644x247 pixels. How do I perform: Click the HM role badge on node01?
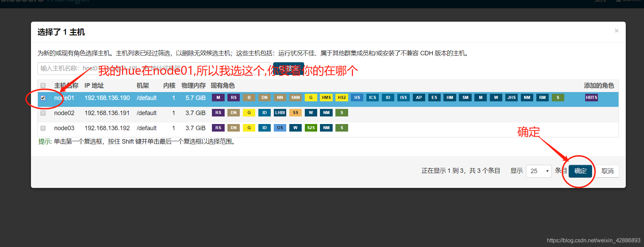click(450, 98)
